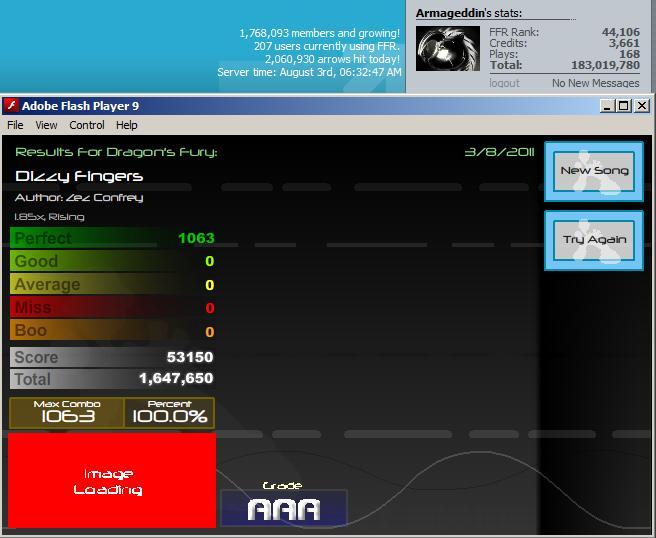
Task: Click the No New Messages text
Action: point(595,83)
